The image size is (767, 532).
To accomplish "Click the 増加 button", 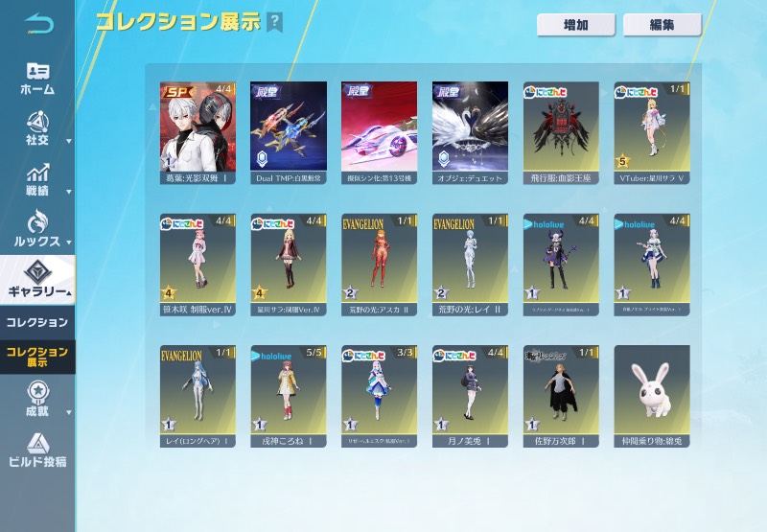I will (576, 25).
